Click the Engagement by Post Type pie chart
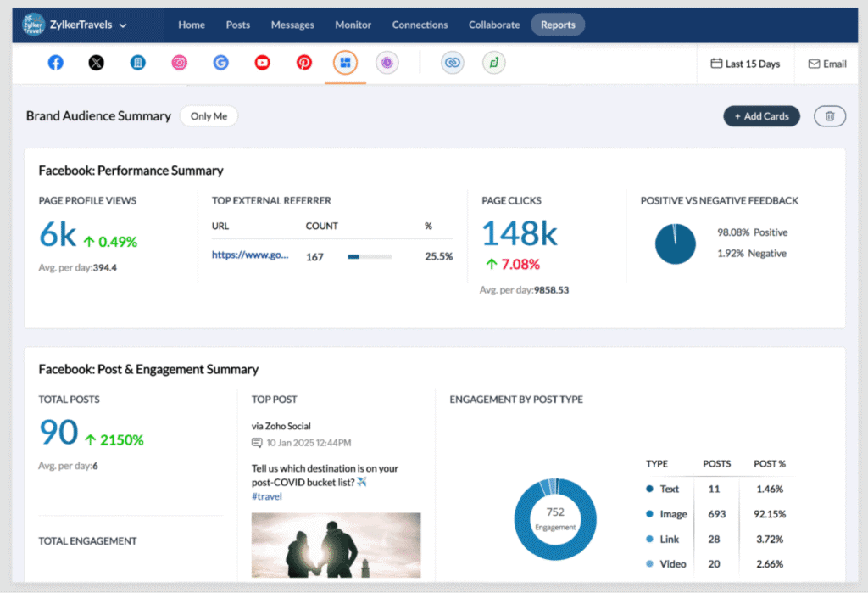 [x=555, y=518]
